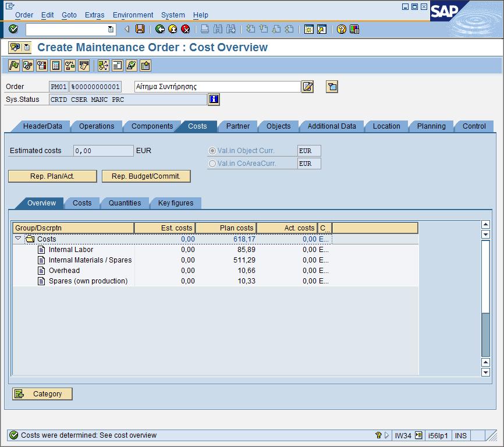Click the Group/Dscrptn column header
The width and height of the screenshot is (504, 447).
pyautogui.click(x=73, y=228)
